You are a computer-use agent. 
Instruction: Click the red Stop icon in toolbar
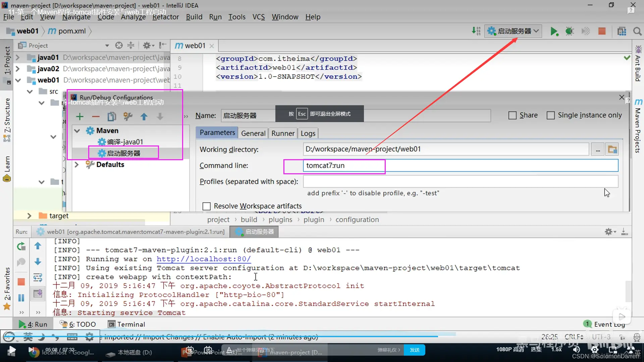(x=602, y=32)
